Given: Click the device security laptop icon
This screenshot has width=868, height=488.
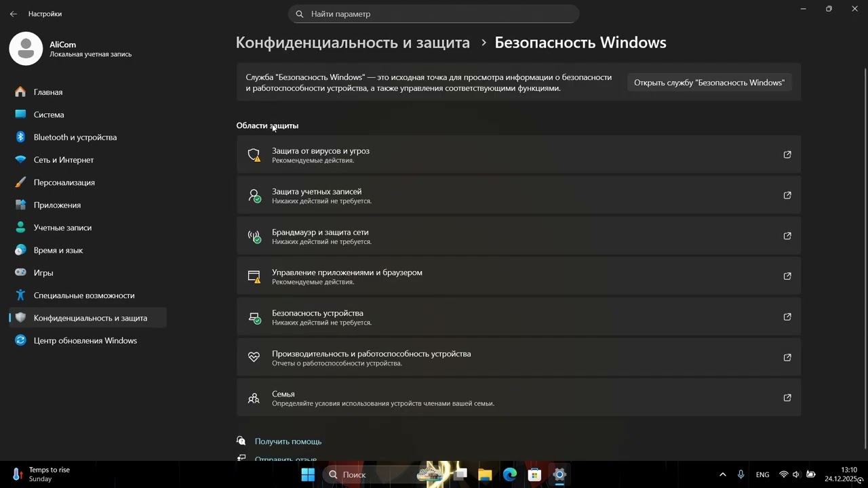Looking at the screenshot, I should [x=254, y=317].
